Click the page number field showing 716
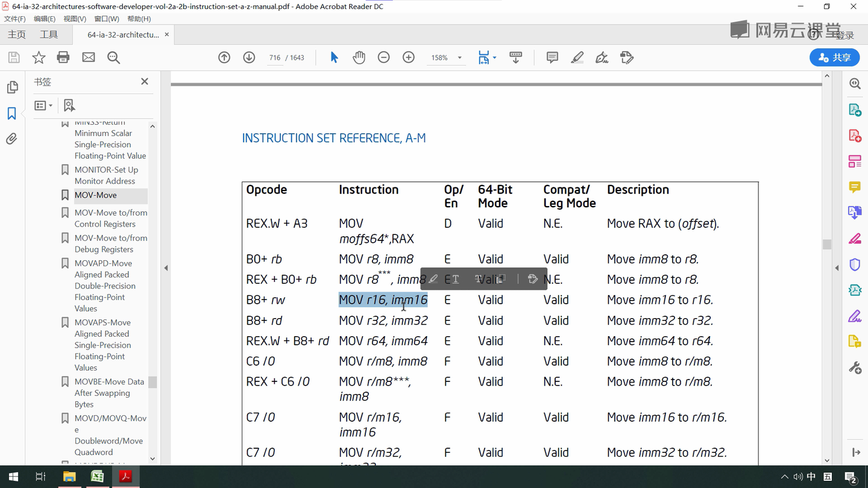The height and width of the screenshot is (488, 868). pyautogui.click(x=275, y=58)
